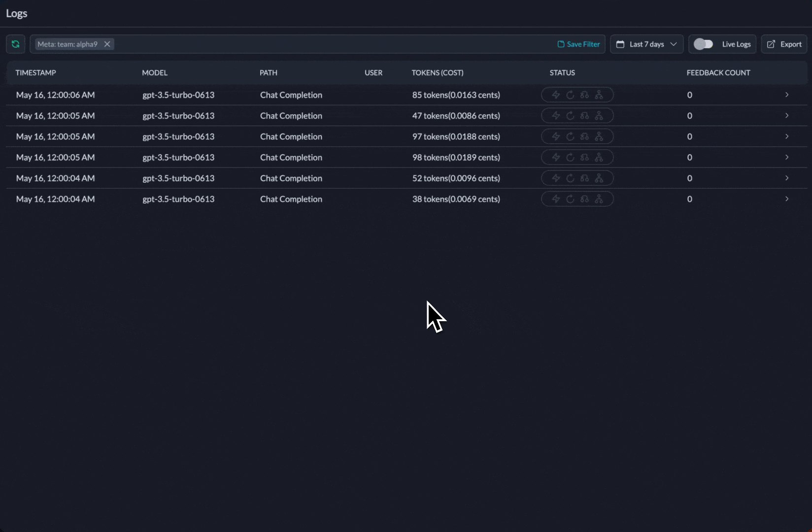Click the Meta: team: alpha9 filter label

(68, 44)
